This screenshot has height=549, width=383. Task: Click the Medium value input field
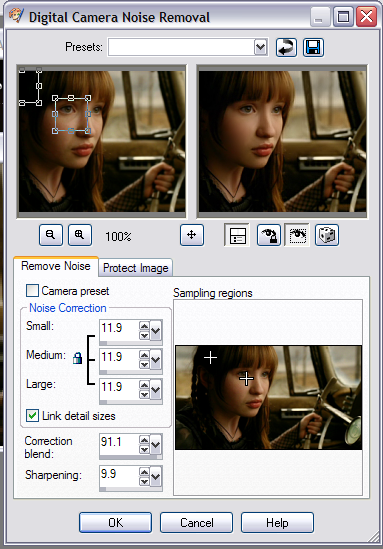[119, 358]
